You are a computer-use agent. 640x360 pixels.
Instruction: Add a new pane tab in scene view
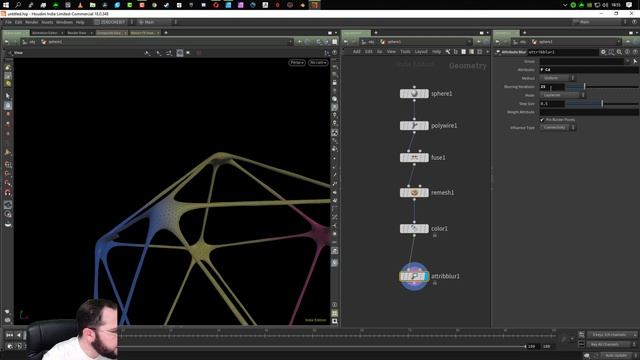coord(166,33)
